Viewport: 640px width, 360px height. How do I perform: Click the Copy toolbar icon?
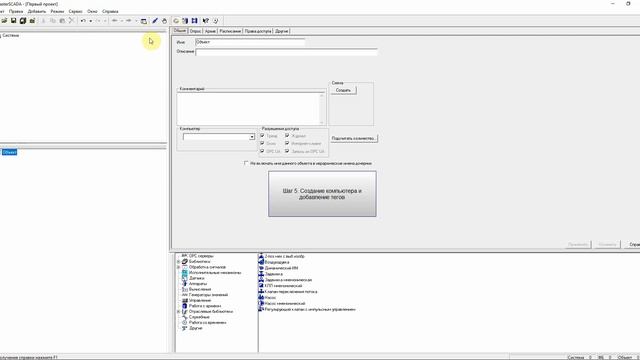coord(53,21)
